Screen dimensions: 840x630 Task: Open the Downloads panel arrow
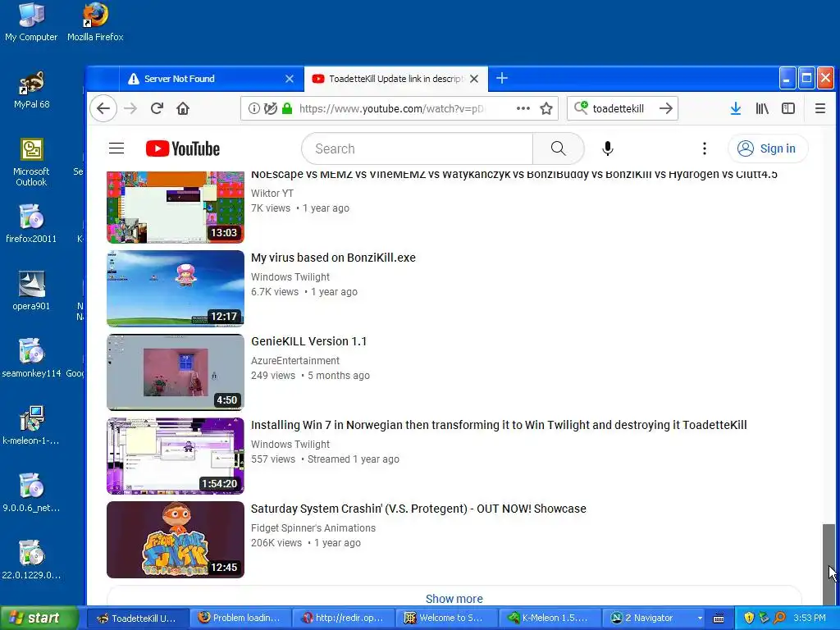click(x=736, y=109)
